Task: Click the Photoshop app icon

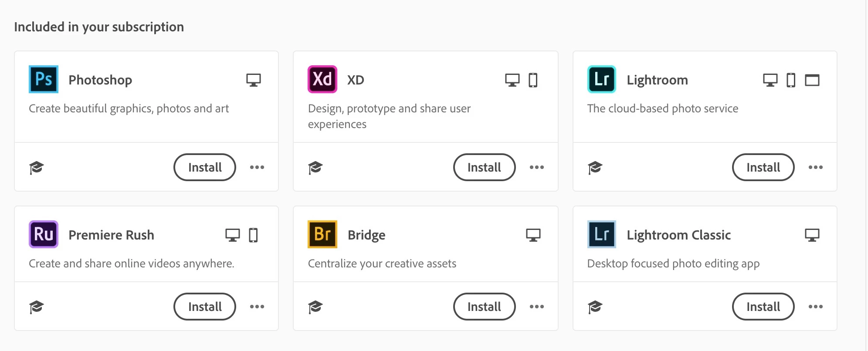Action: tap(44, 79)
